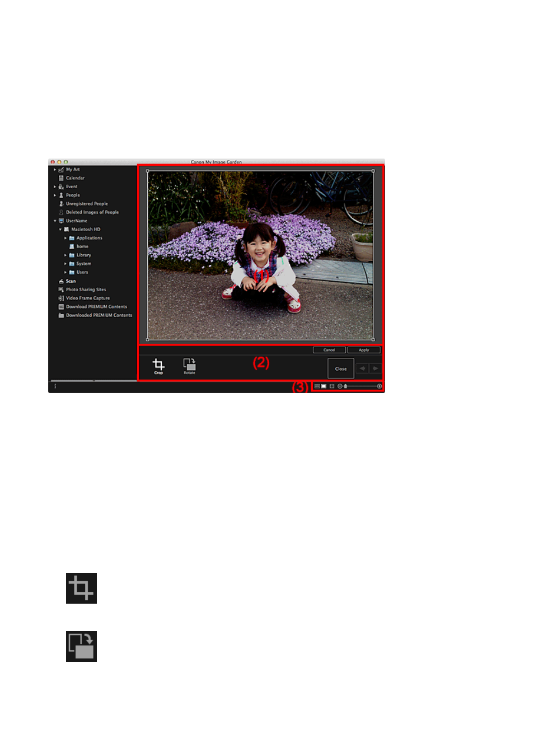The height and width of the screenshot is (756, 534).
Task: Click the My Art icon
Action: (x=61, y=169)
